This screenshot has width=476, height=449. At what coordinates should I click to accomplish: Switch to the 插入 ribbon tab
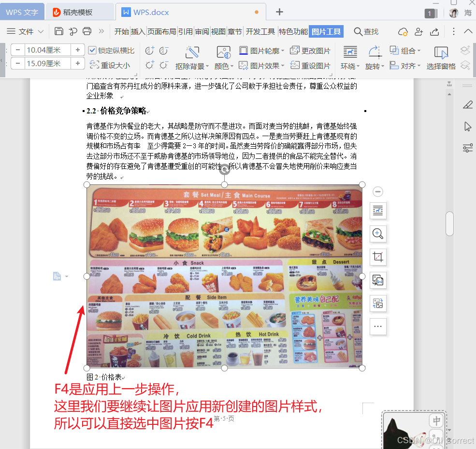pos(138,31)
